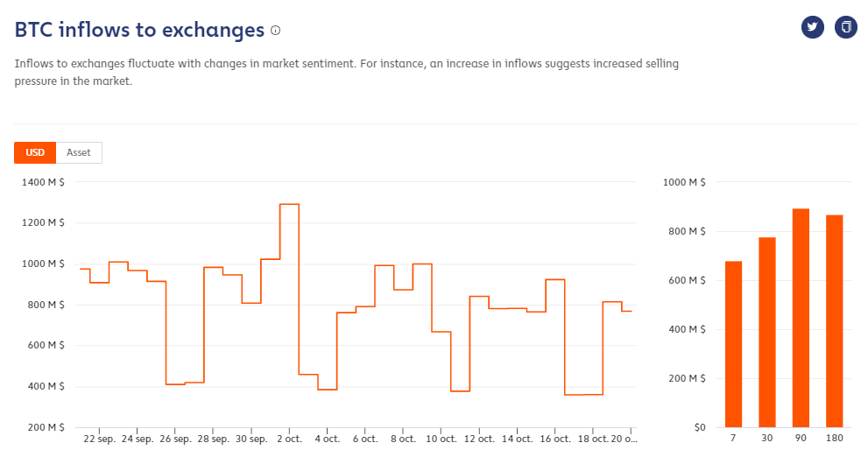This screenshot has height=464, width=868.
Task: Click the 'BTC inflows to exchanges' heading
Action: (x=139, y=30)
